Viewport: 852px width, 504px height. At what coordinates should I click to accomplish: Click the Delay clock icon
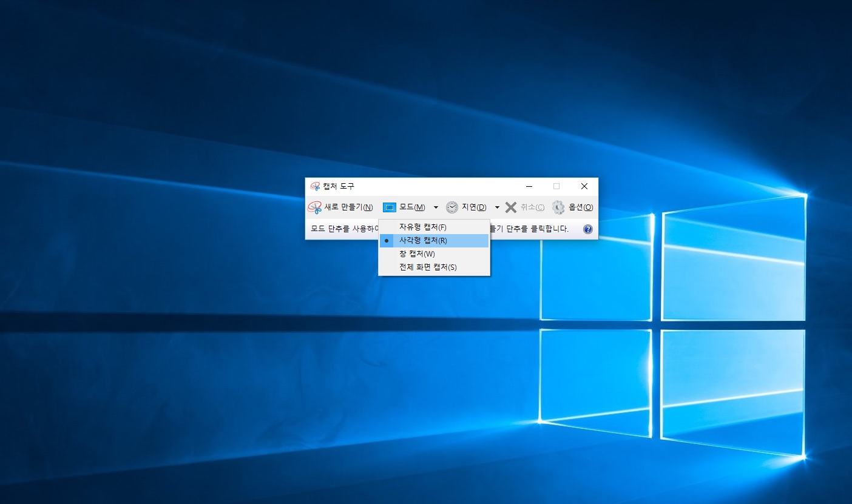pos(451,207)
